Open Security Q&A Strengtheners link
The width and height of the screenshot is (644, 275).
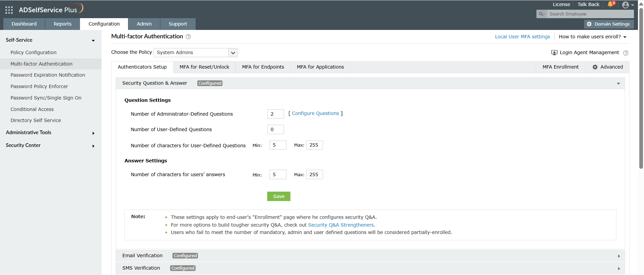coord(341,225)
